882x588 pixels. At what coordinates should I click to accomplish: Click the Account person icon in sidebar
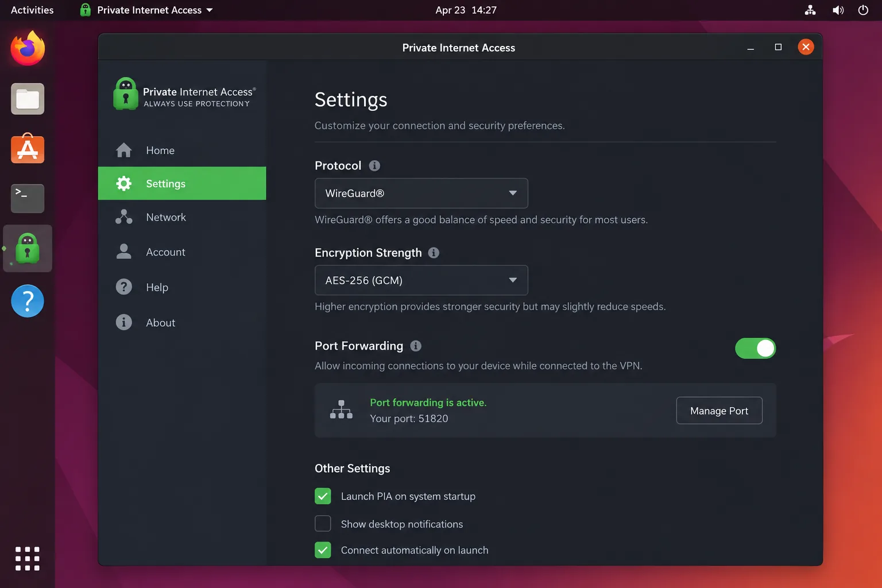(123, 252)
